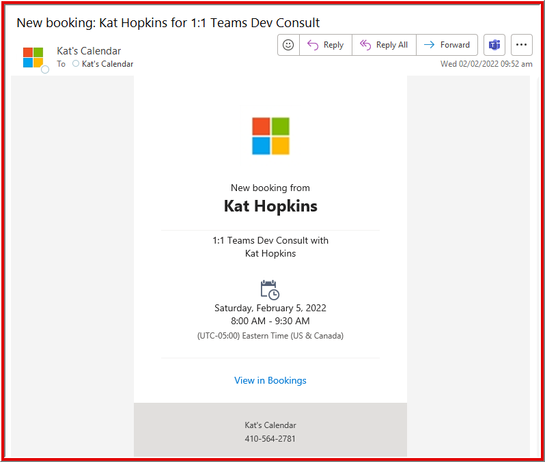The width and height of the screenshot is (545, 462).
Task: Select sender name Kat's Calendar
Action: (89, 51)
